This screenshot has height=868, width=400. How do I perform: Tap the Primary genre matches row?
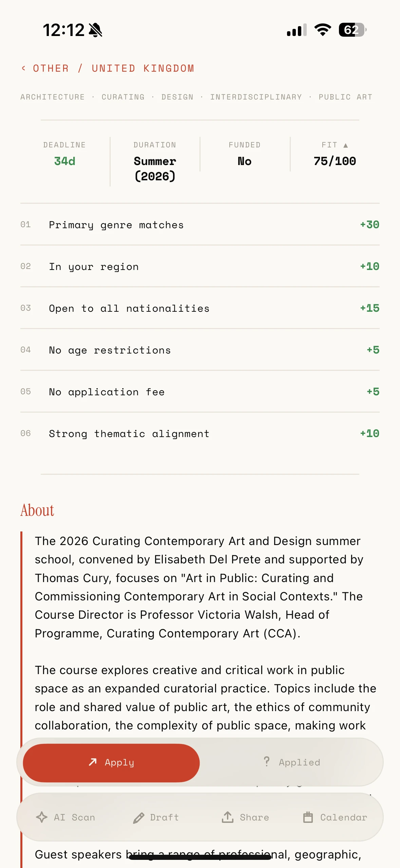click(x=200, y=225)
